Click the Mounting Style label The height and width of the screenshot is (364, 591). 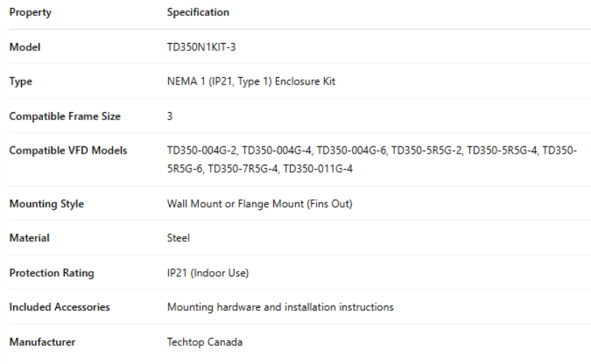point(46,204)
